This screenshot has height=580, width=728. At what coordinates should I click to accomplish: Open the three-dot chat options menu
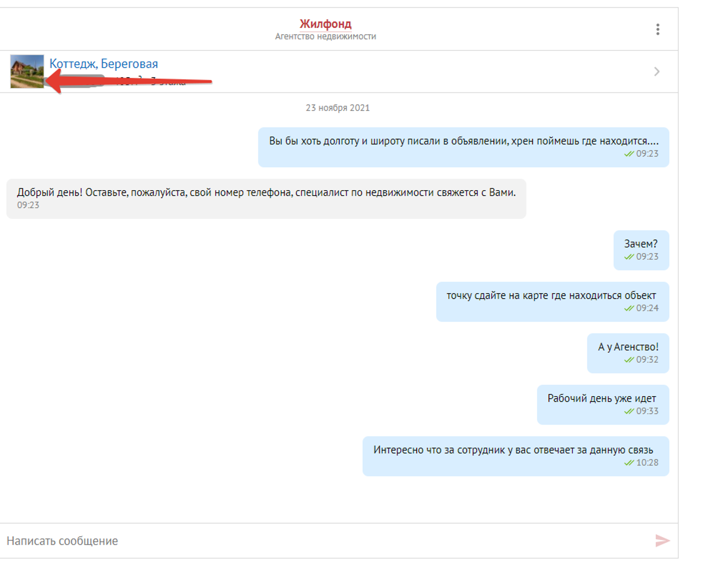click(657, 29)
